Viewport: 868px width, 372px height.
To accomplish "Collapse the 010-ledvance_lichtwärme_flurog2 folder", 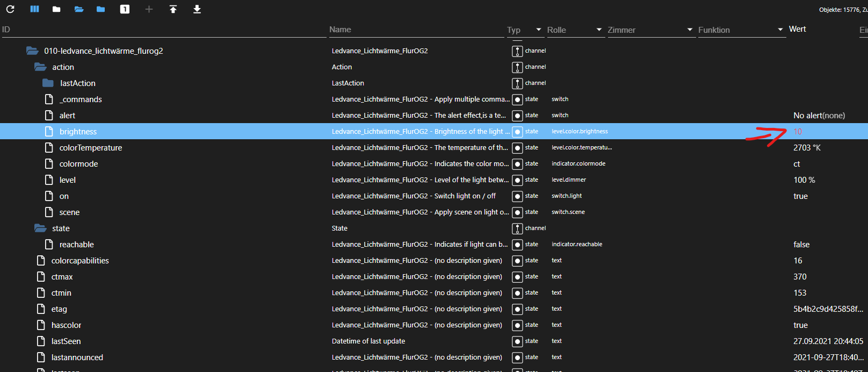I will 32,51.
